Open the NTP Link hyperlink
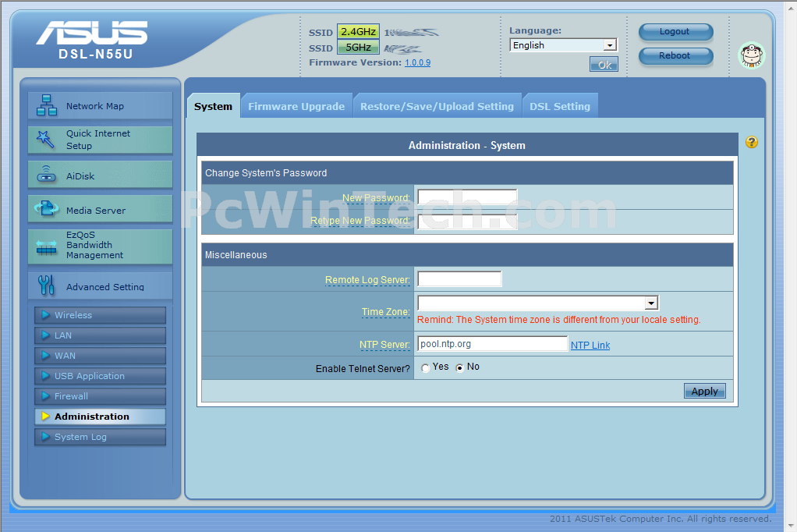Screen dimensions: 797x532 pyautogui.click(x=590, y=346)
